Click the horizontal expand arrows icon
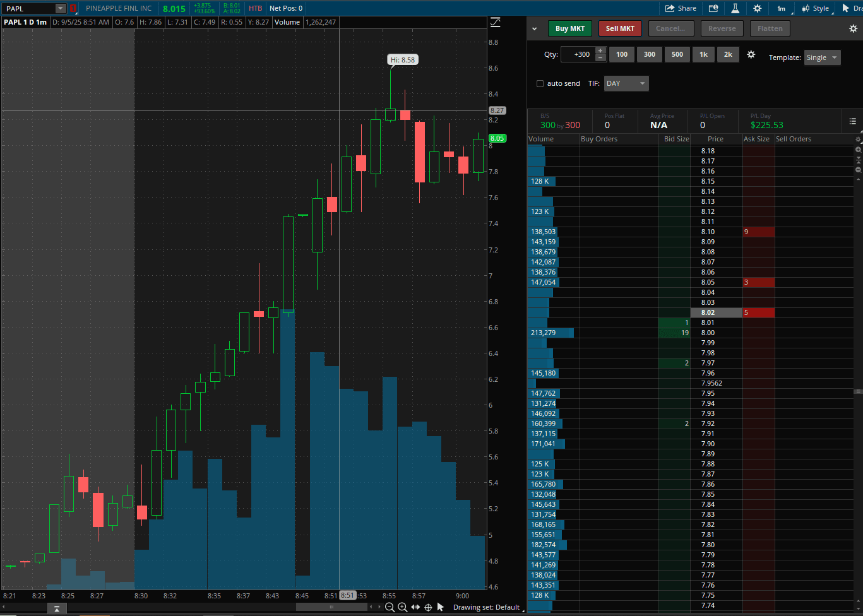This screenshot has height=616, width=863. pos(415,607)
